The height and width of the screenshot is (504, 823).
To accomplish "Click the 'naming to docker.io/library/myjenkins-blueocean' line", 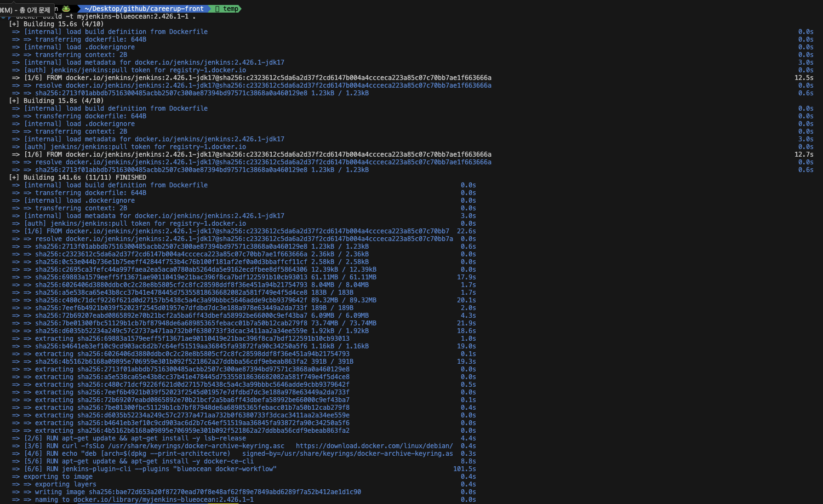I will click(133, 500).
